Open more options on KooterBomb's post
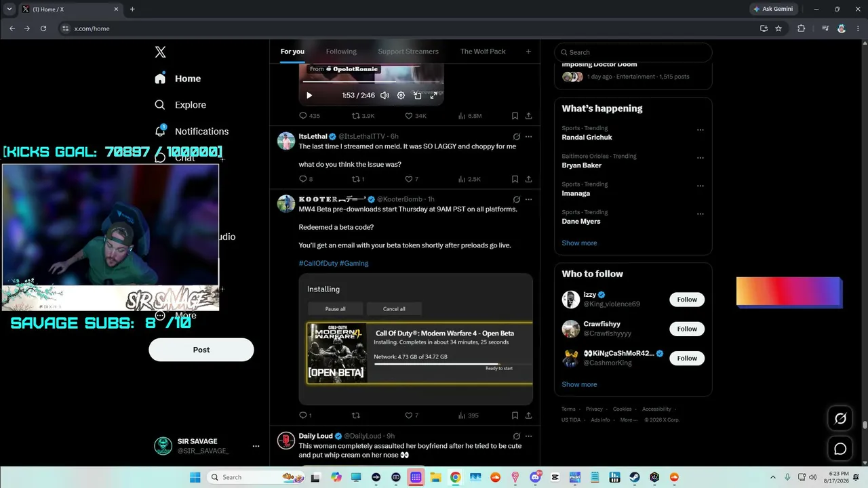This screenshot has height=488, width=868. click(x=528, y=199)
